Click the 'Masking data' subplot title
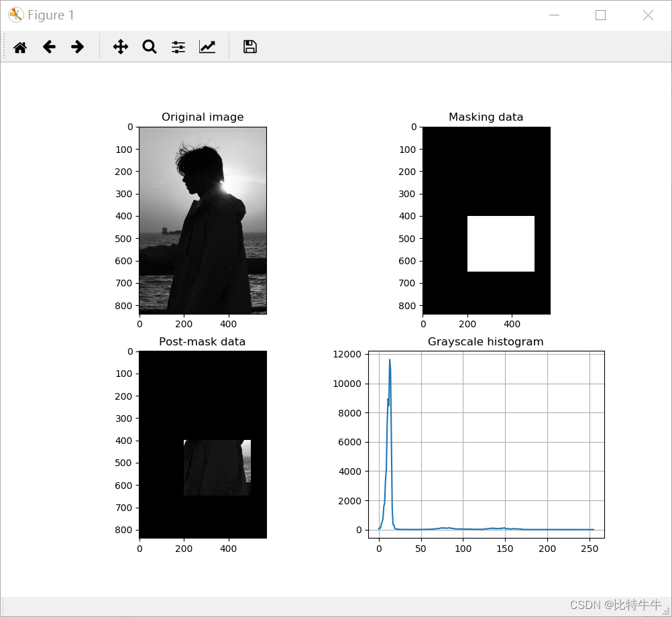The height and width of the screenshot is (617, 672). 486,117
